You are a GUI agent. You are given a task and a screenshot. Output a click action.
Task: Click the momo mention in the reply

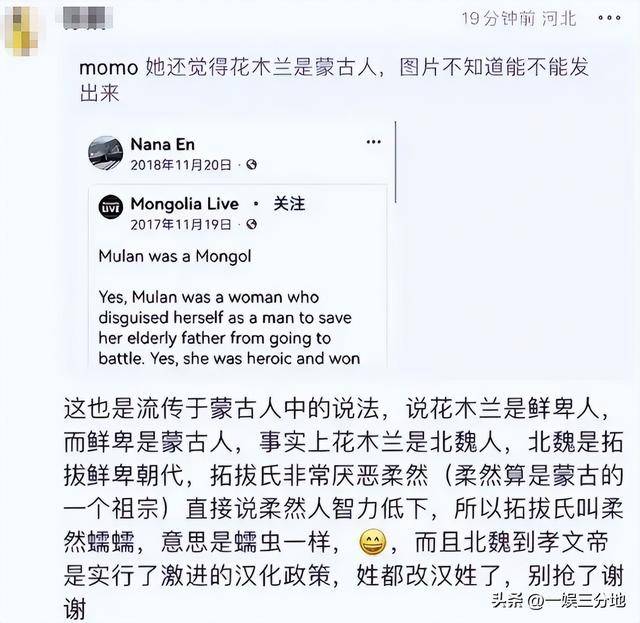109,68
